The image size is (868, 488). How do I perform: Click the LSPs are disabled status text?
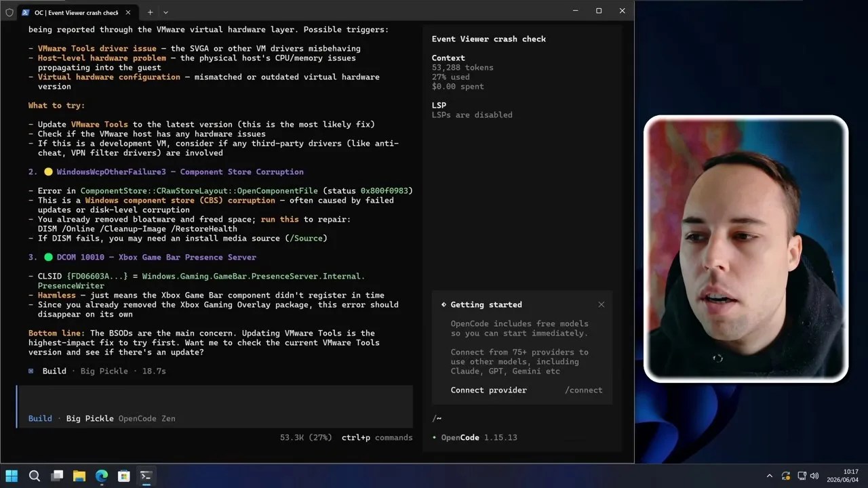472,115
